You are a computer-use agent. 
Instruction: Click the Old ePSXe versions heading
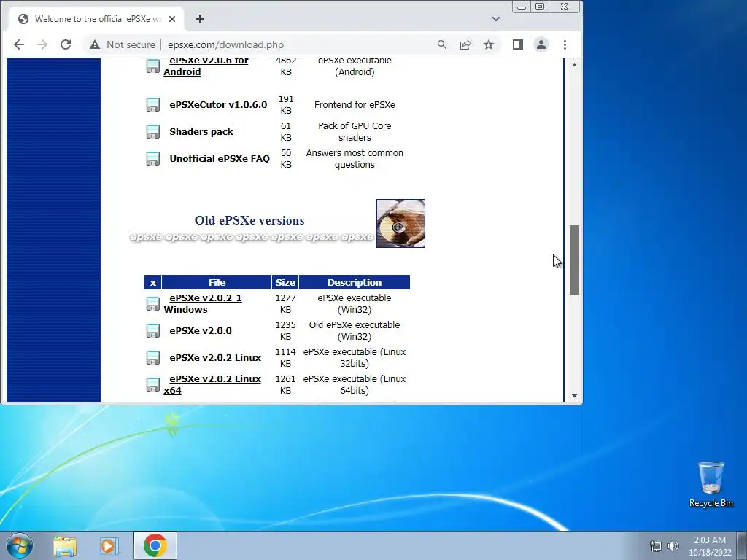click(x=249, y=220)
